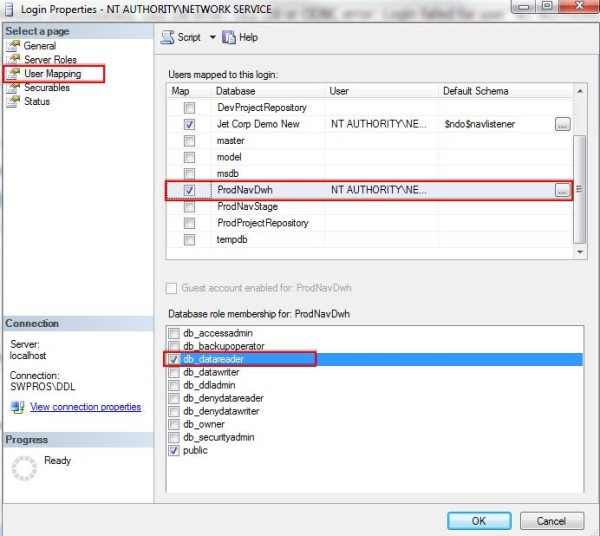Check the msdb database map checkbox

189,174
